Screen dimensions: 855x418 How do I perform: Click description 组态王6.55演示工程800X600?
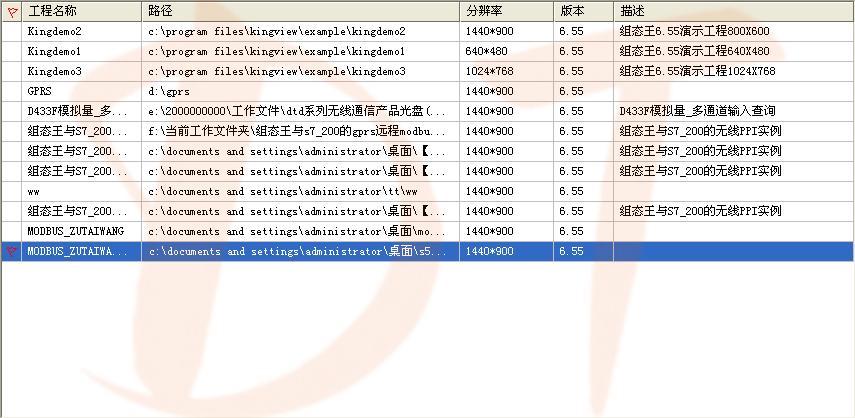[x=695, y=31]
